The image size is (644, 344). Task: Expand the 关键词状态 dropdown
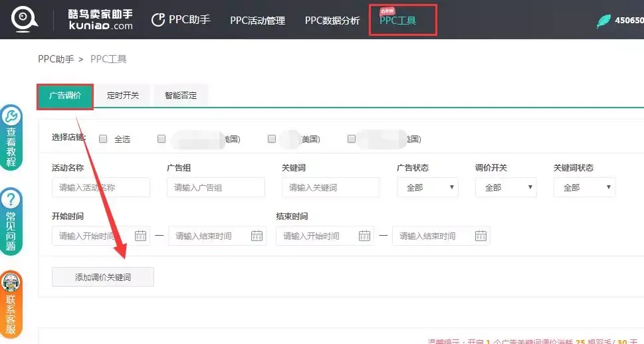point(584,187)
